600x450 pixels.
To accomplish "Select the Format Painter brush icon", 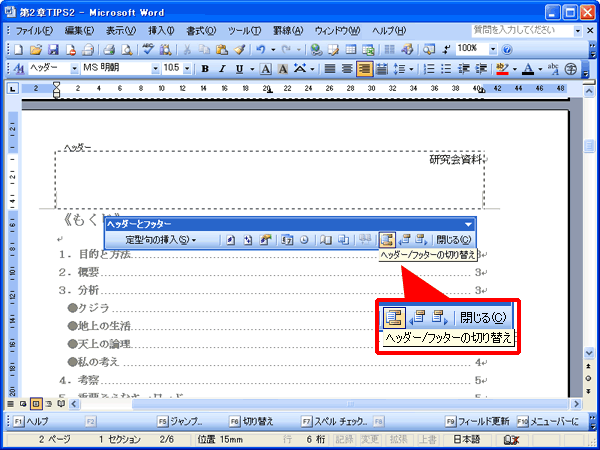I will [x=239, y=49].
